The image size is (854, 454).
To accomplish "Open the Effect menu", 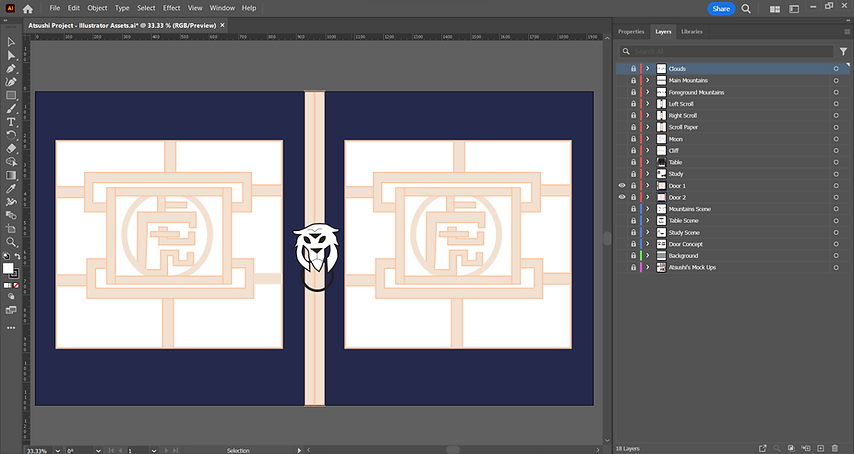I will (x=172, y=8).
